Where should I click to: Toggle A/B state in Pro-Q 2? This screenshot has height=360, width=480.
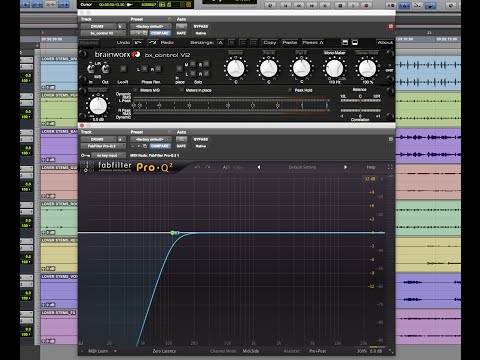pos(226,167)
